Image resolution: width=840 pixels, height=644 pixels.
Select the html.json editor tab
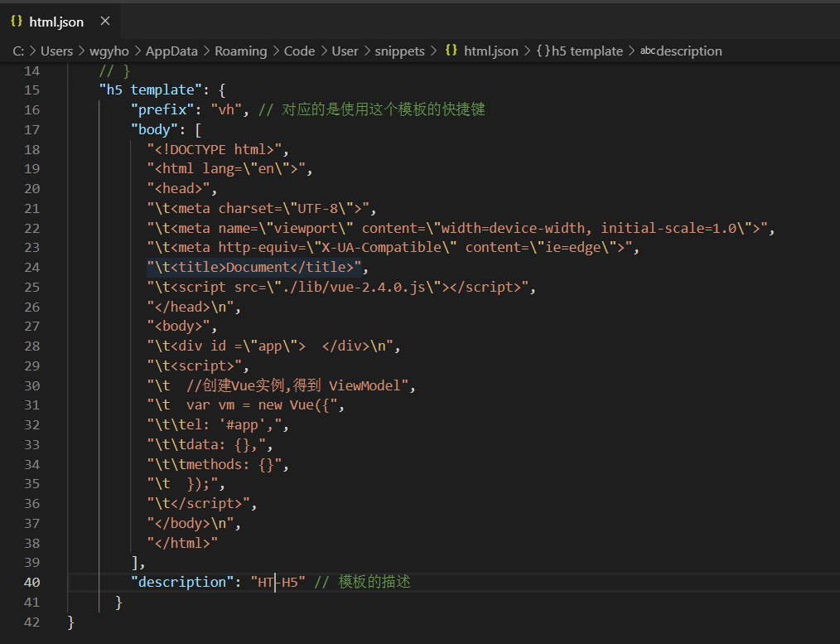56,22
